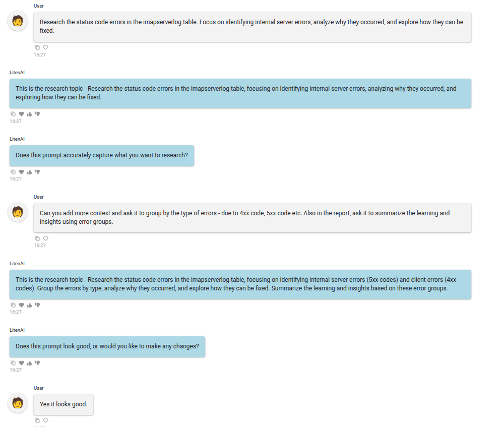Heart the first user message

click(x=46, y=47)
